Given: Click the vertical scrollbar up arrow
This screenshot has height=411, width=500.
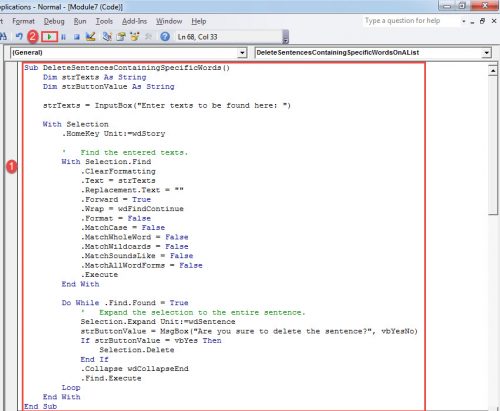Looking at the screenshot, I should point(493,70).
